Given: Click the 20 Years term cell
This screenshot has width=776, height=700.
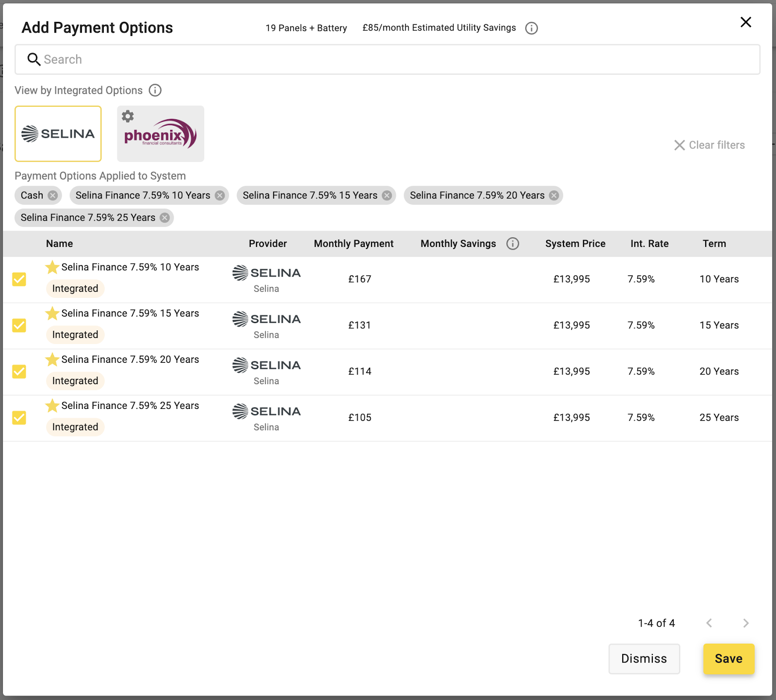Looking at the screenshot, I should (x=719, y=371).
